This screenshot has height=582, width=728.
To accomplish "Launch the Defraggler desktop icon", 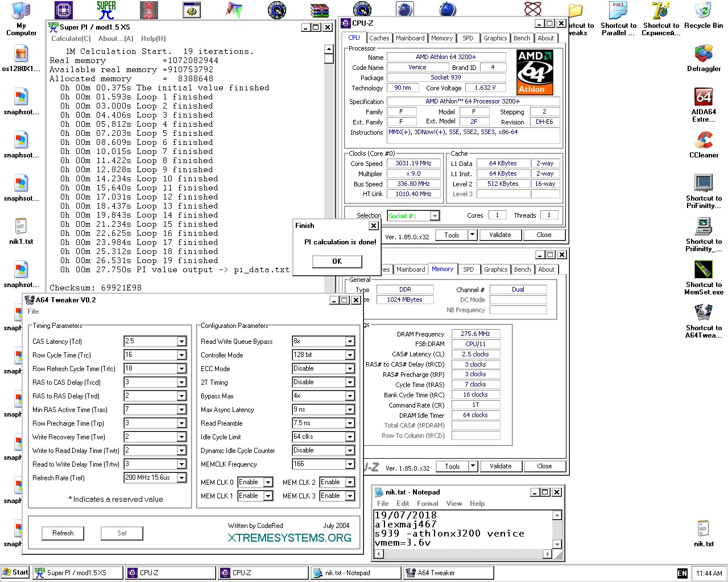I will coord(704,55).
